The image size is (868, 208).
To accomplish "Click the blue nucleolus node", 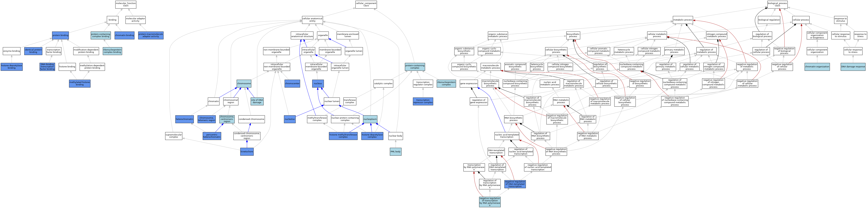I will [290, 119].
